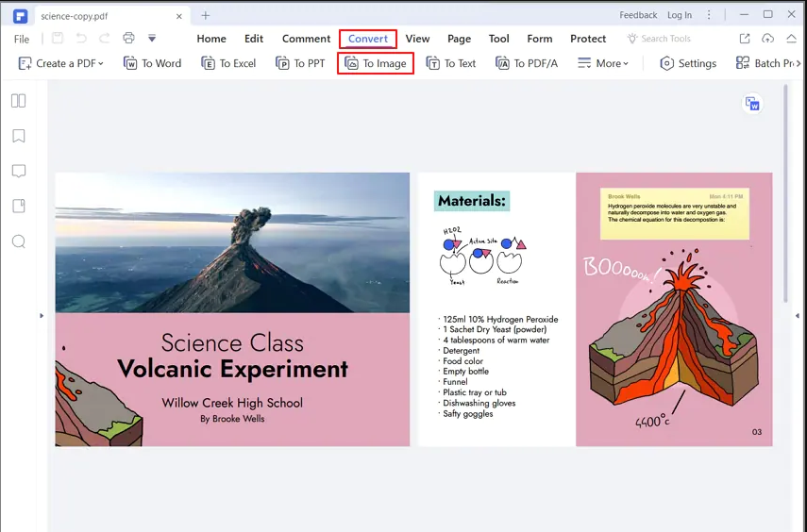Click the print icon in quick toolbar
807x532 pixels.
(128, 38)
